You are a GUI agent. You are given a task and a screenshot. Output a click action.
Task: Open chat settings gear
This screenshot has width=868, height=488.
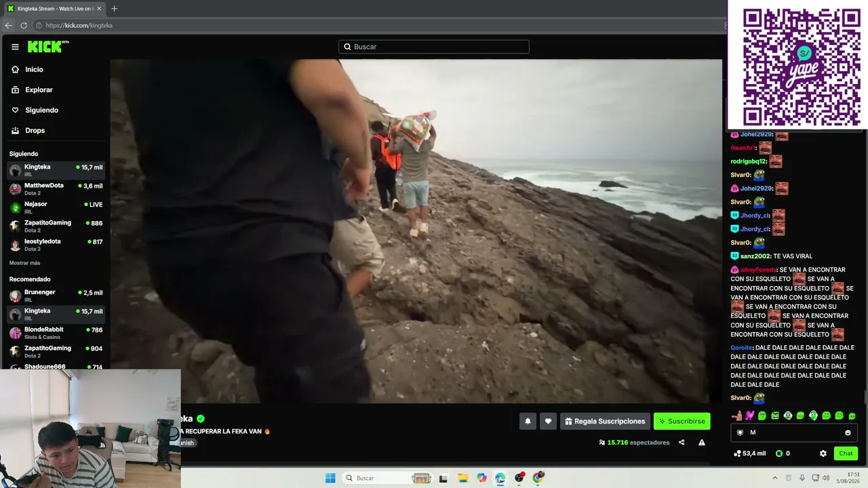[x=823, y=453]
